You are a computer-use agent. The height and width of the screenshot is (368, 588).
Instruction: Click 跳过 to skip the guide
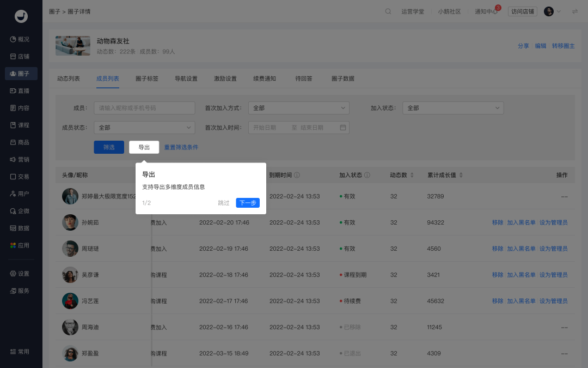point(224,203)
